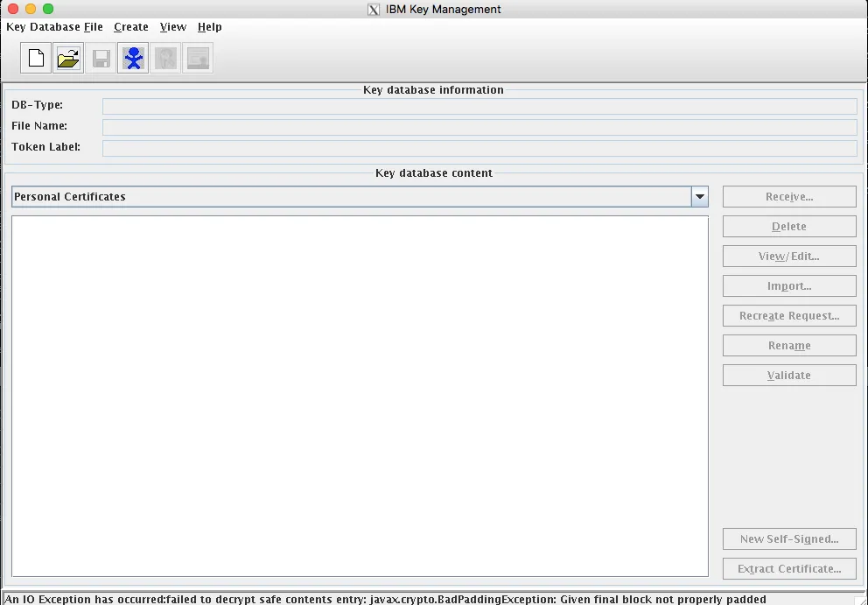Click the greyed certificate request toolbar icon

pos(165,58)
